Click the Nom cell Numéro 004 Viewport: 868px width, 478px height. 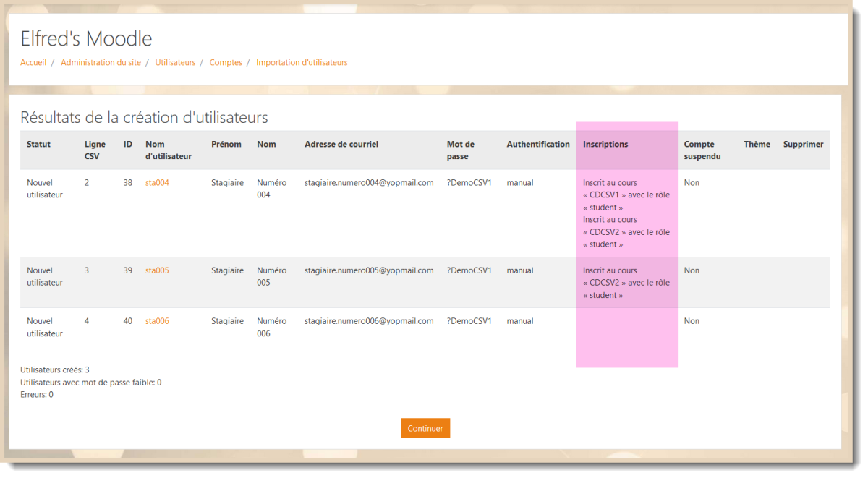[271, 189]
